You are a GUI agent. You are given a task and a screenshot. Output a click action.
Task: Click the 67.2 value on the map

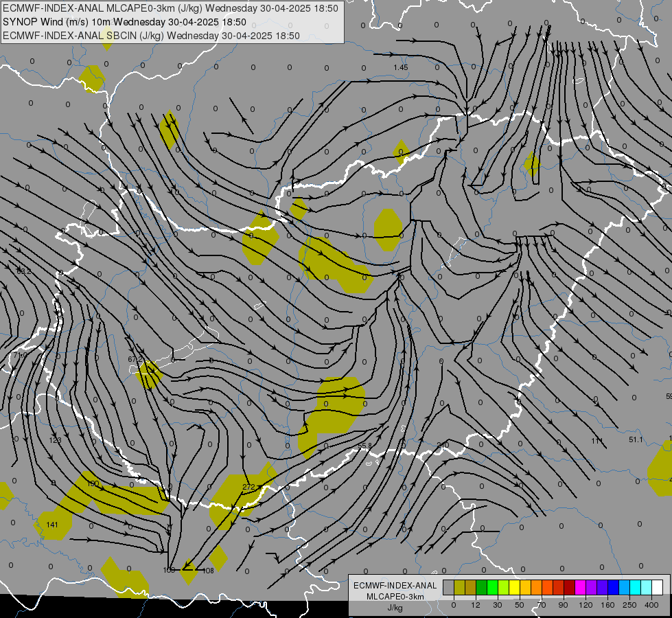pyautogui.click(x=135, y=359)
